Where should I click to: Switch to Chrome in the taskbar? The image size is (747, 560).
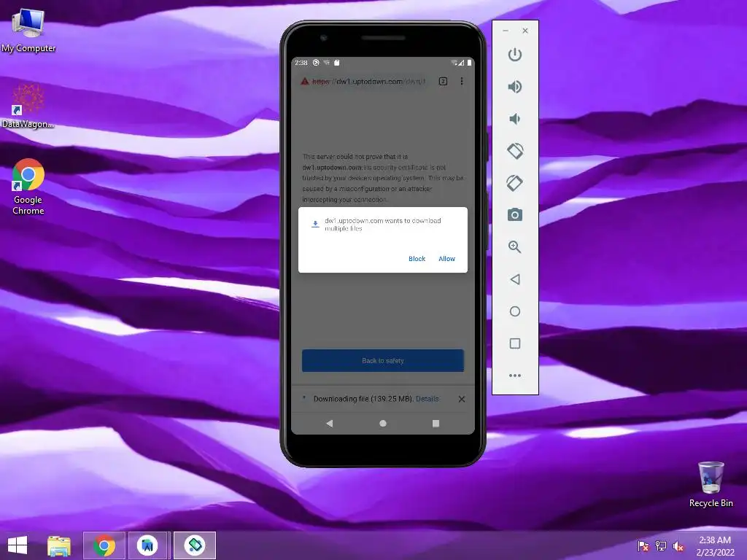pos(104,545)
